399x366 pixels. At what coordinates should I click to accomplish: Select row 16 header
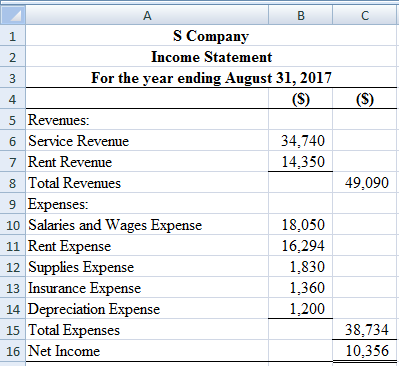click(13, 351)
